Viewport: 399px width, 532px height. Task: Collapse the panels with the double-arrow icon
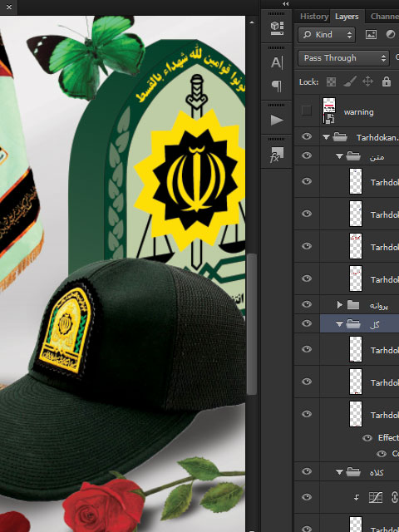coord(286,4)
